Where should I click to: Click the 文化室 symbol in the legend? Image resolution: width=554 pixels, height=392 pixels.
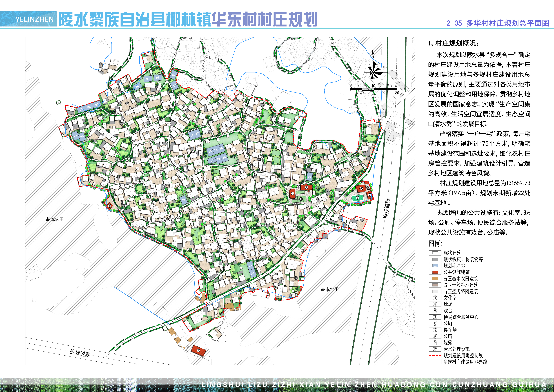(x=435, y=298)
